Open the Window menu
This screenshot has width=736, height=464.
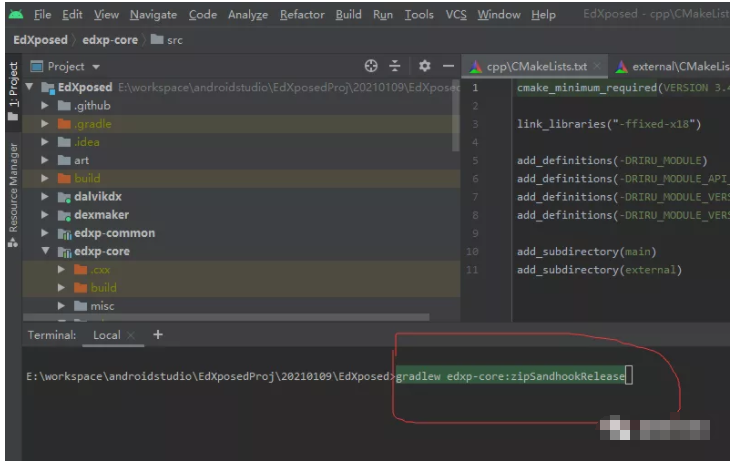click(x=498, y=15)
